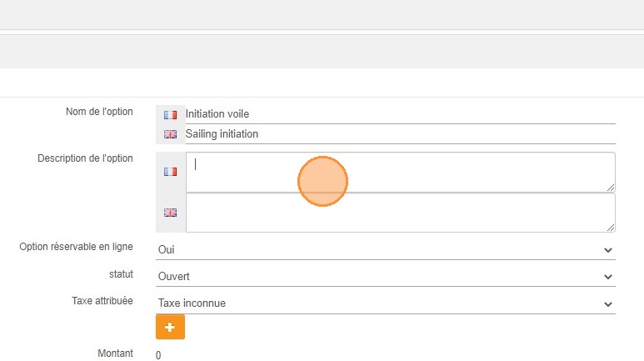Image resolution: width=644 pixels, height=361 pixels.
Task: Grab the resize handle of the French description box
Action: point(611,188)
